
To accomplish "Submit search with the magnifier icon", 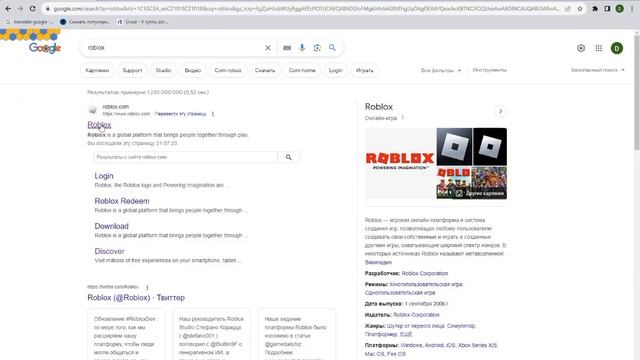I will (333, 48).
